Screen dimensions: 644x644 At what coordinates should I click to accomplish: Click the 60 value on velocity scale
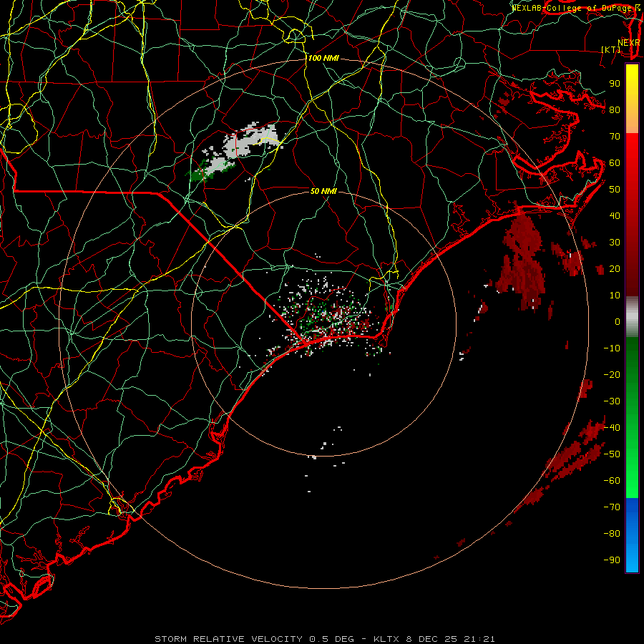click(x=615, y=163)
